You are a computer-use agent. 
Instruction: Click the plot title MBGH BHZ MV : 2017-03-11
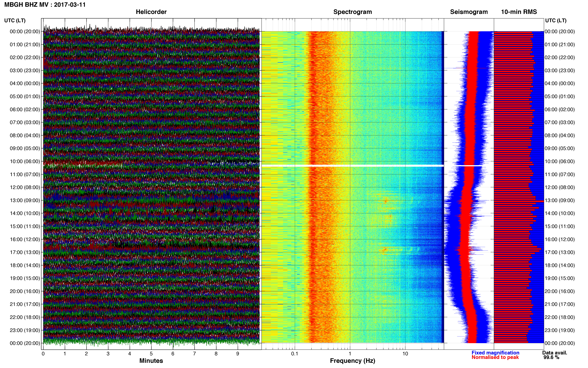45,5
